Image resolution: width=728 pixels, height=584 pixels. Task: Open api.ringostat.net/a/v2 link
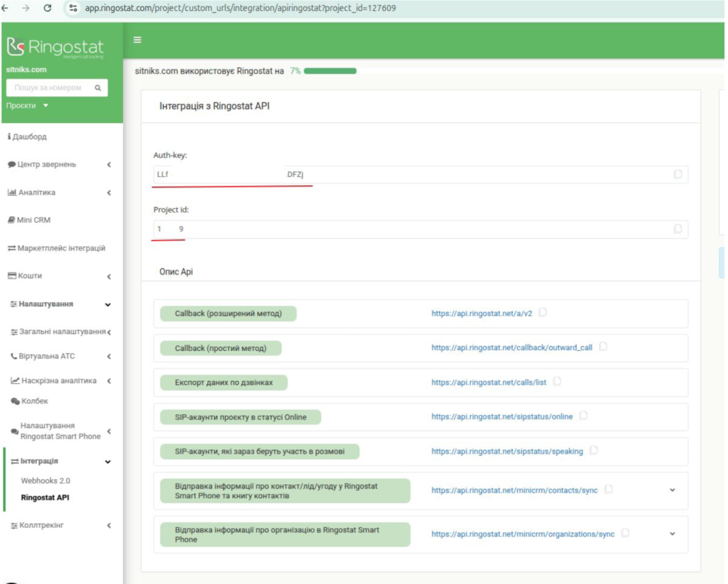coord(481,313)
